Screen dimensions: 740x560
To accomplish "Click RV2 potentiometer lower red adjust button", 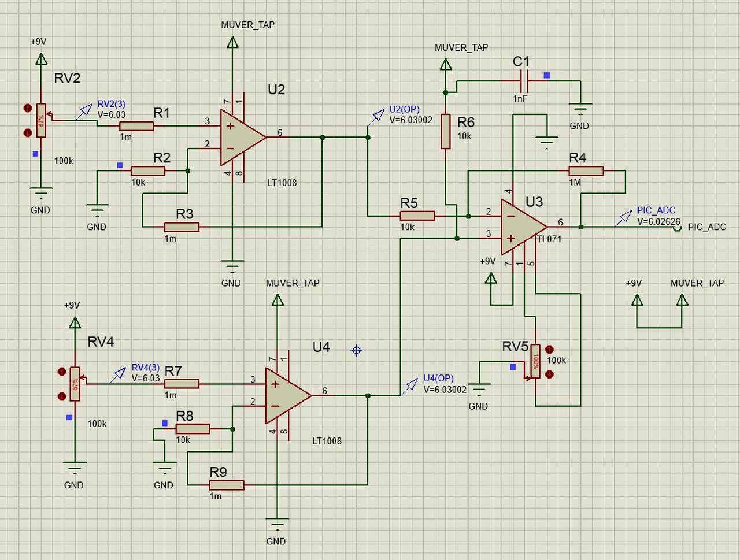I will point(27,133).
